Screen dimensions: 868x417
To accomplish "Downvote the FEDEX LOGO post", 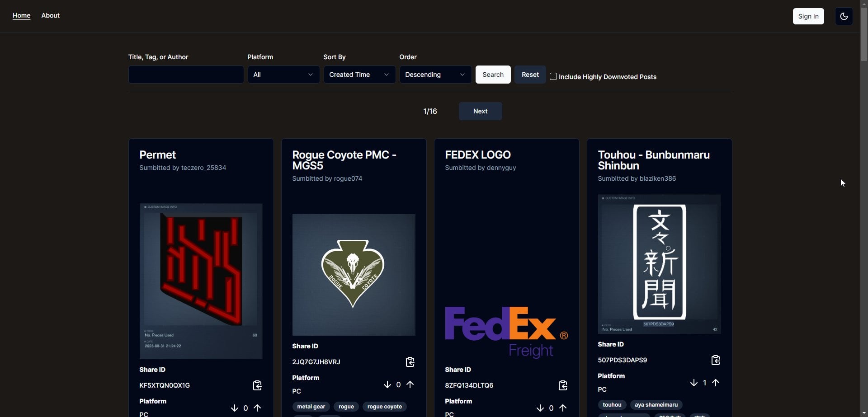I will [540, 408].
